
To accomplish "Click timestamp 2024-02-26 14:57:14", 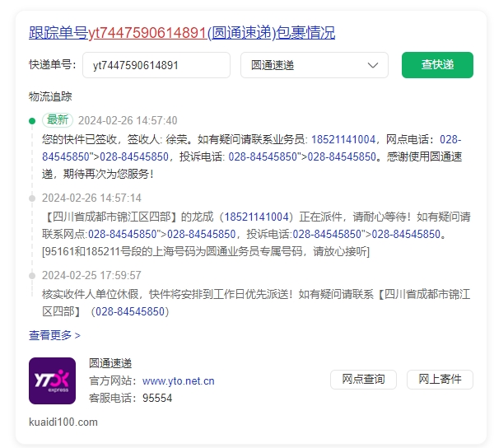I will pyautogui.click(x=91, y=198).
